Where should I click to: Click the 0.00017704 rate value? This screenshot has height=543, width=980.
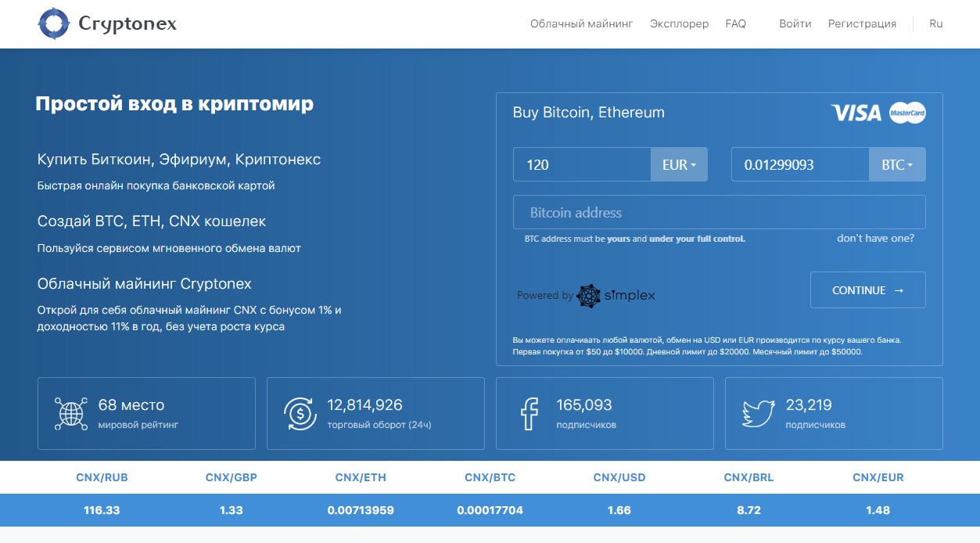[x=490, y=510]
